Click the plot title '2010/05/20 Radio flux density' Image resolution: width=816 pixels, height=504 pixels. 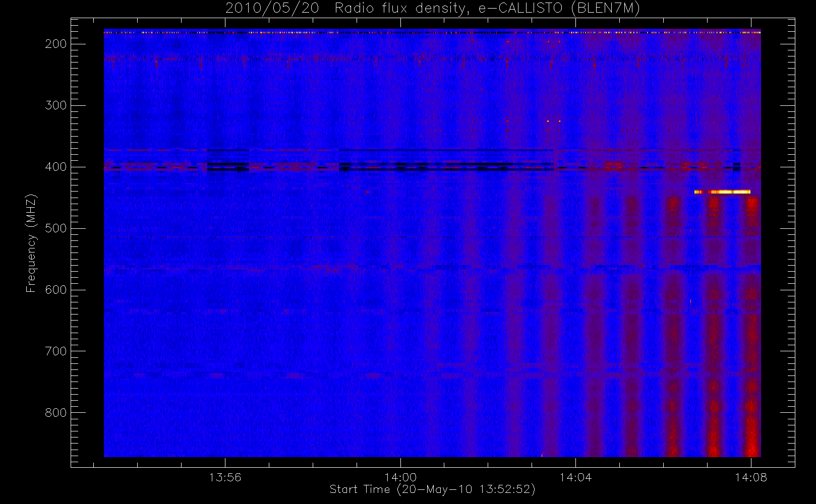pyautogui.click(x=433, y=9)
